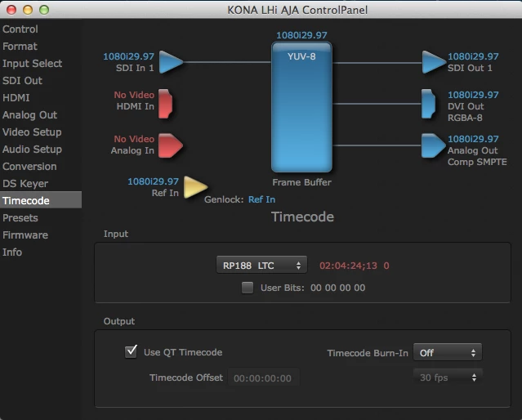This screenshot has height=420, width=522.
Task: Go to Input Select section
Action: 41,63
